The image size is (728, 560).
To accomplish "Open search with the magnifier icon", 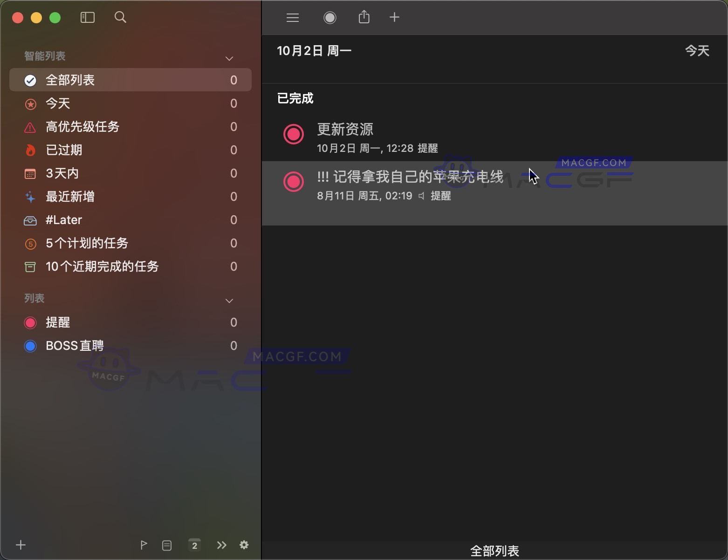I will tap(120, 17).
